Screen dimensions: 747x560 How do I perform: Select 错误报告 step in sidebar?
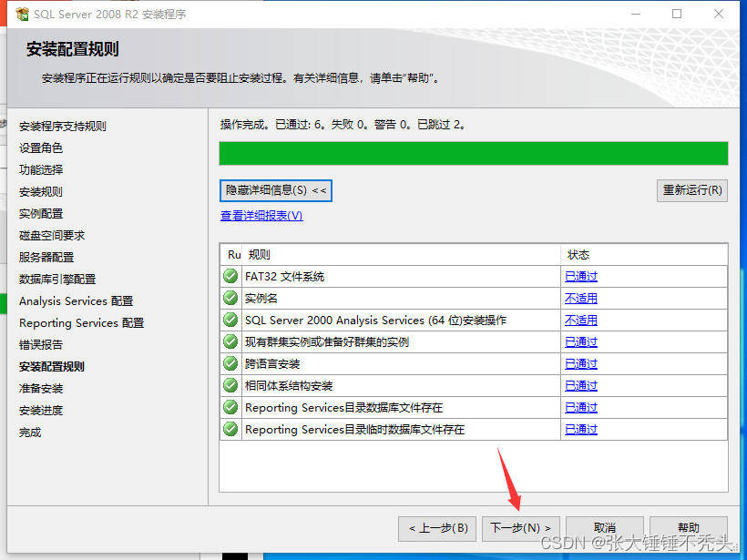41,345
